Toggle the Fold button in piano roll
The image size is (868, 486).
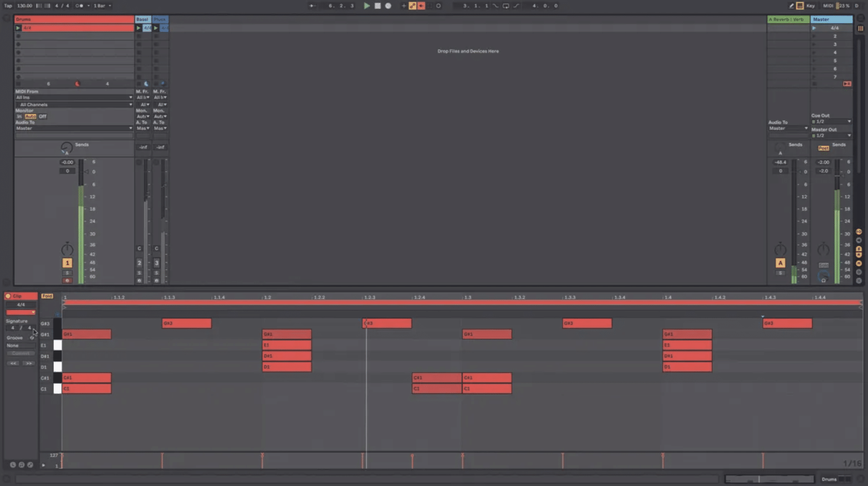coord(47,296)
